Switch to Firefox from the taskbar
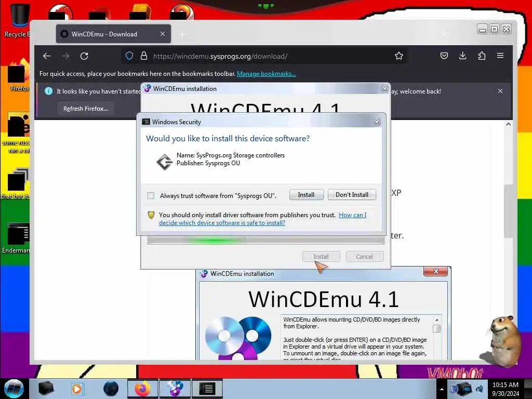Screen dimensions: 532x399 click(142, 389)
